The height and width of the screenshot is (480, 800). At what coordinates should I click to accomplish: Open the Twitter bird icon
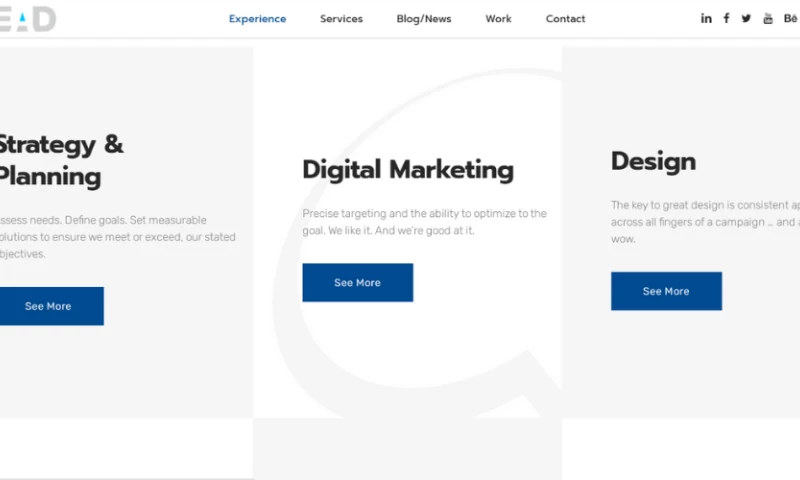pyautogui.click(x=746, y=19)
